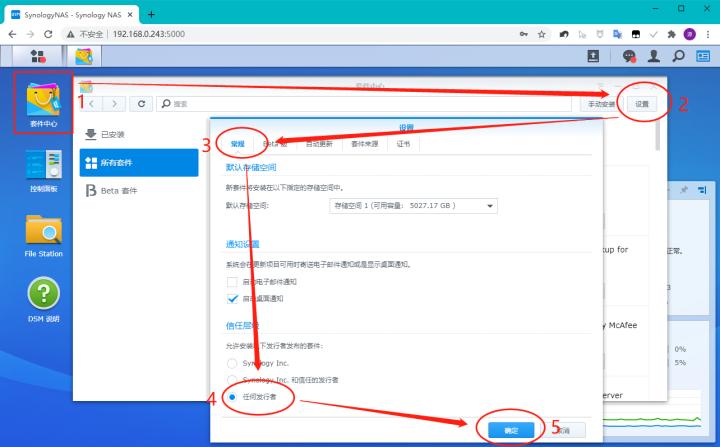This screenshot has height=447, width=720.
Task: Switch to 证书 tab
Action: (x=403, y=144)
